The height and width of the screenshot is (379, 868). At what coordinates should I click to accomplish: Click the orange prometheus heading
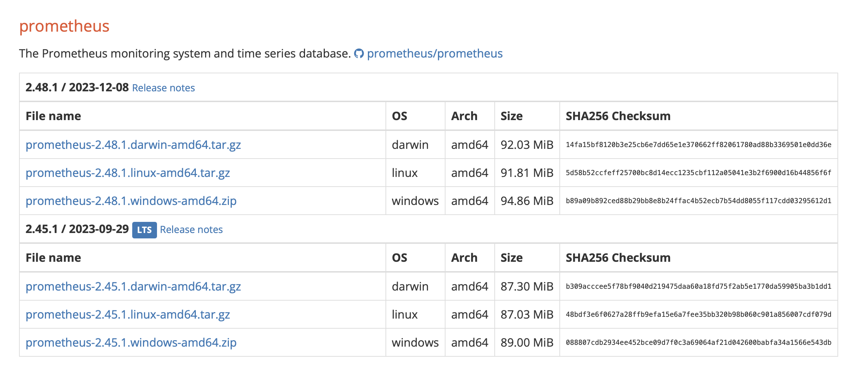pyautogui.click(x=64, y=26)
